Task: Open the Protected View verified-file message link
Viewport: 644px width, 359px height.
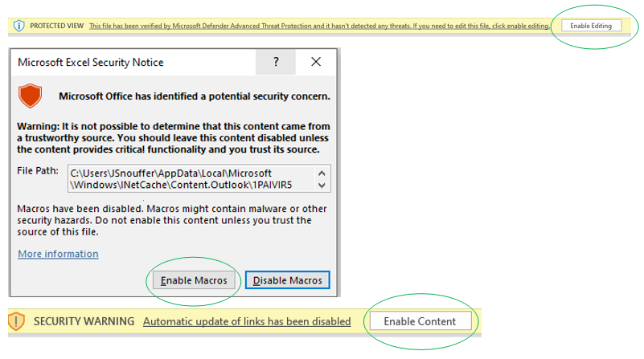Action: pyautogui.click(x=319, y=26)
